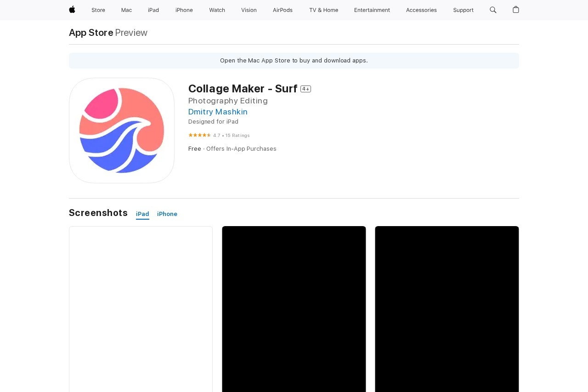The height and width of the screenshot is (392, 588).
Task: Open the third screenshot thumbnail
Action: coord(447,309)
